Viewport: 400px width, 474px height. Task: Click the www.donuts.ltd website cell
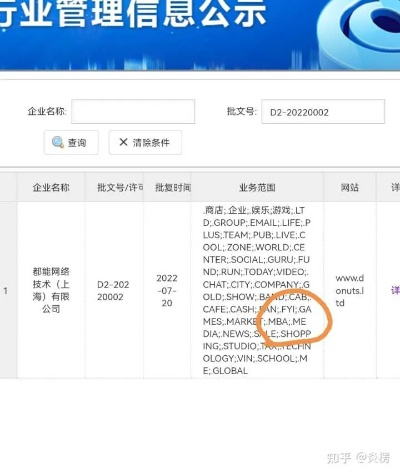(x=350, y=290)
